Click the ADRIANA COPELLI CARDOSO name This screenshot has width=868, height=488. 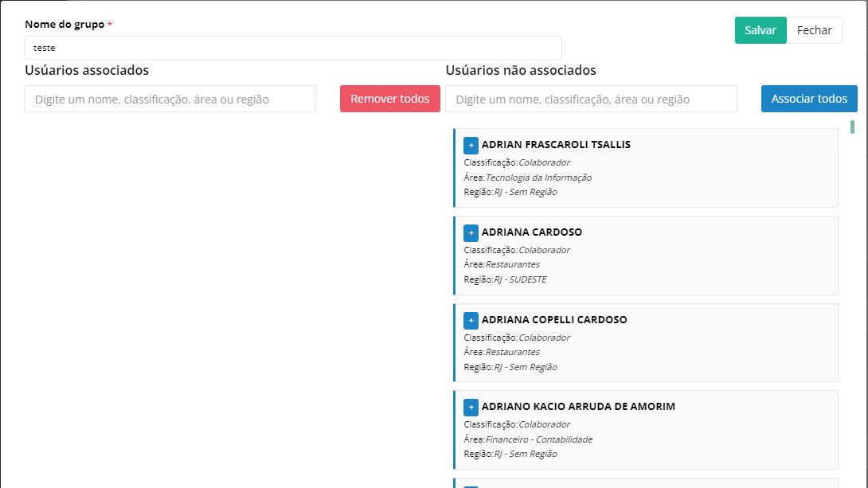coord(554,320)
